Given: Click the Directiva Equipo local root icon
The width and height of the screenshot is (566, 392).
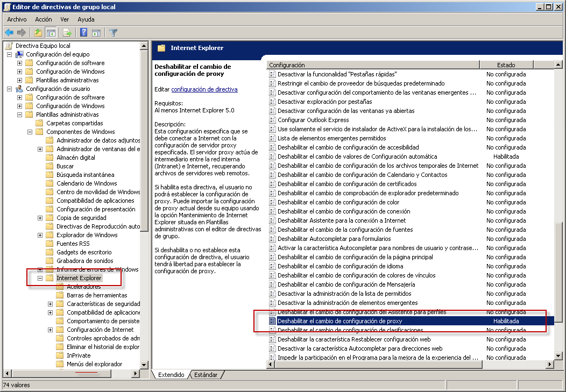Looking at the screenshot, I should [x=9, y=46].
